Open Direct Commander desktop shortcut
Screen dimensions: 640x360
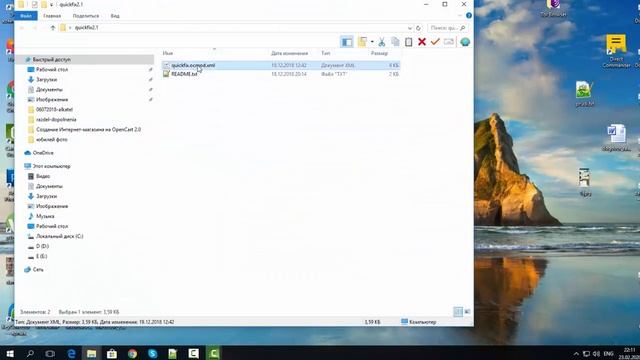[x=616, y=51]
